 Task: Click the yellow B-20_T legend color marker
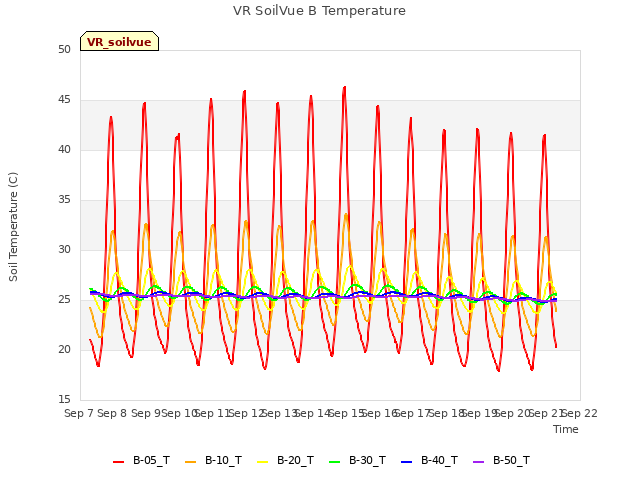click(x=262, y=462)
